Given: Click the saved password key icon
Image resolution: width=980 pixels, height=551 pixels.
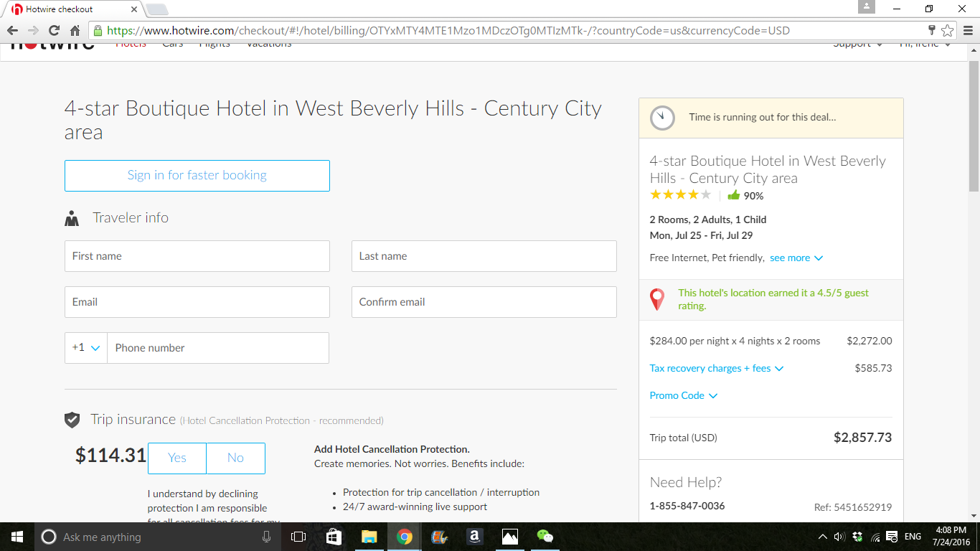Looking at the screenshot, I should coord(931,31).
